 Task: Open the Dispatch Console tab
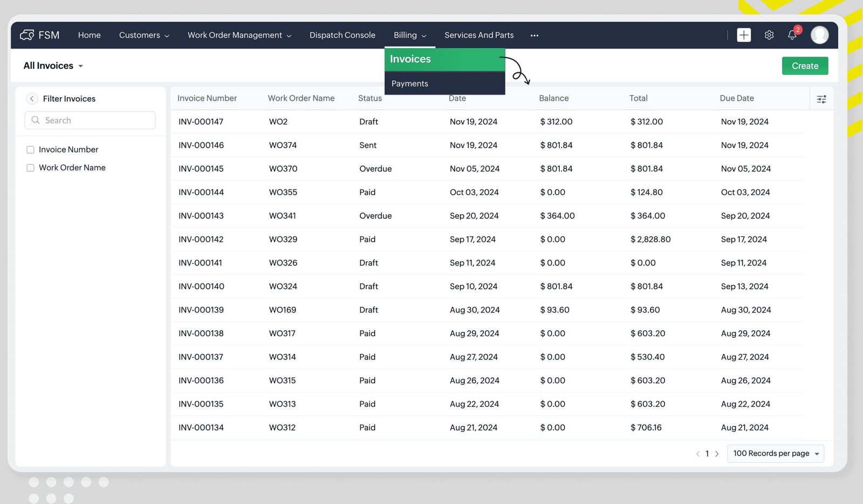coord(343,35)
